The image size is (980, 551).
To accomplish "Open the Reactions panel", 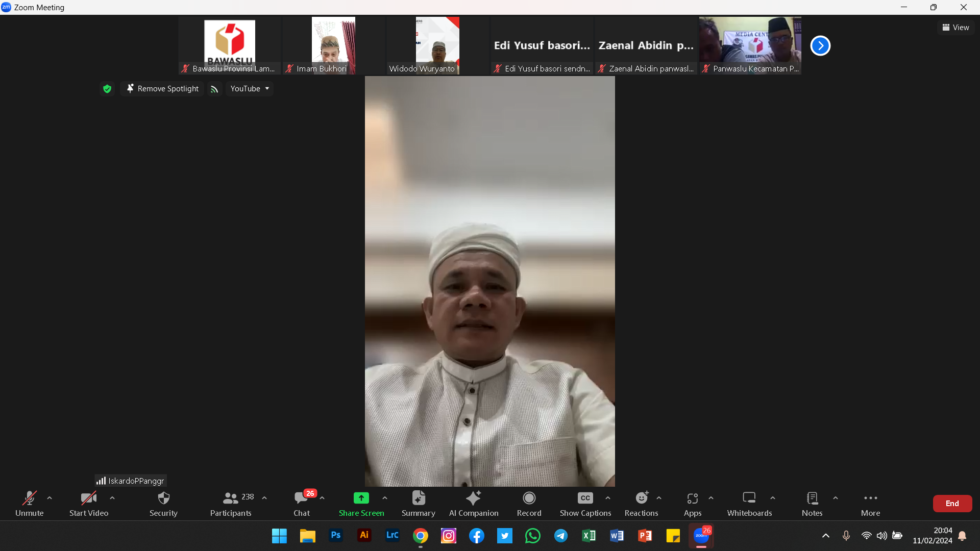I will click(641, 504).
